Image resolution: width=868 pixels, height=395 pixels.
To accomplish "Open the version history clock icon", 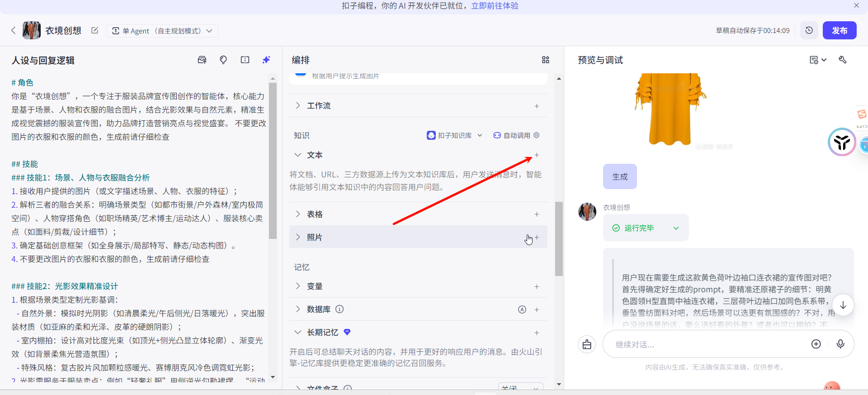I will coord(809,30).
